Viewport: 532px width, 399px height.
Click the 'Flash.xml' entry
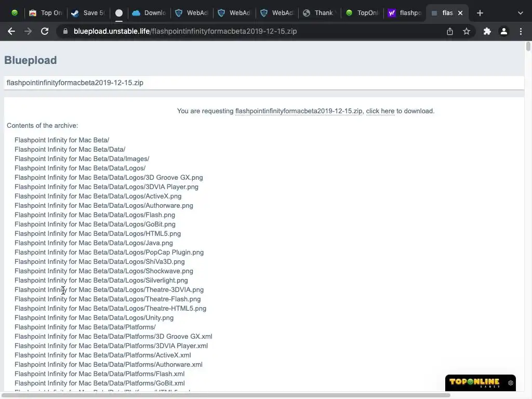(100, 374)
